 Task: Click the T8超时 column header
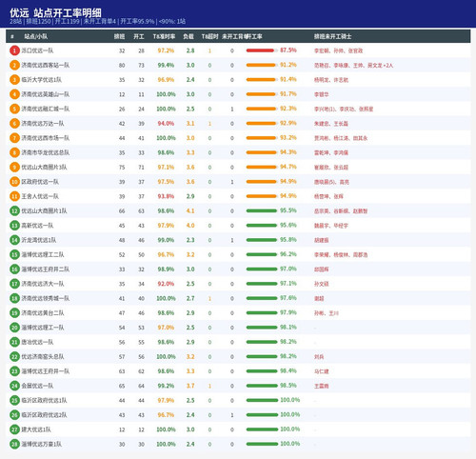tap(209, 36)
